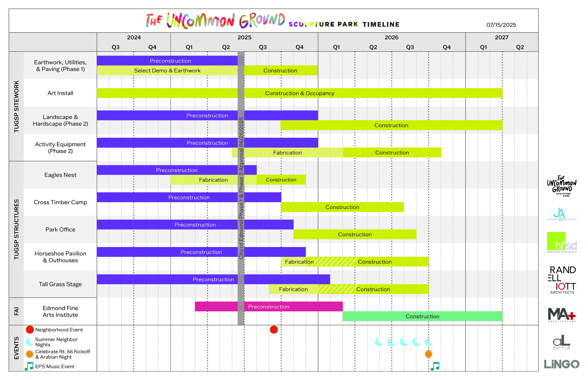Click the green music note timeline marker
The height and width of the screenshot is (380, 588).
[x=435, y=366]
